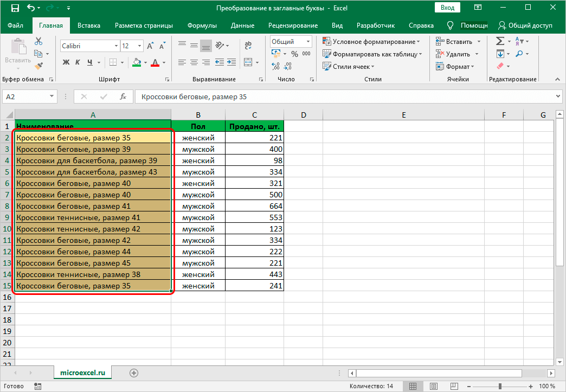This screenshot has width=566, height=392.
Task: Add a new sheet with the plus icon
Action: point(134,372)
